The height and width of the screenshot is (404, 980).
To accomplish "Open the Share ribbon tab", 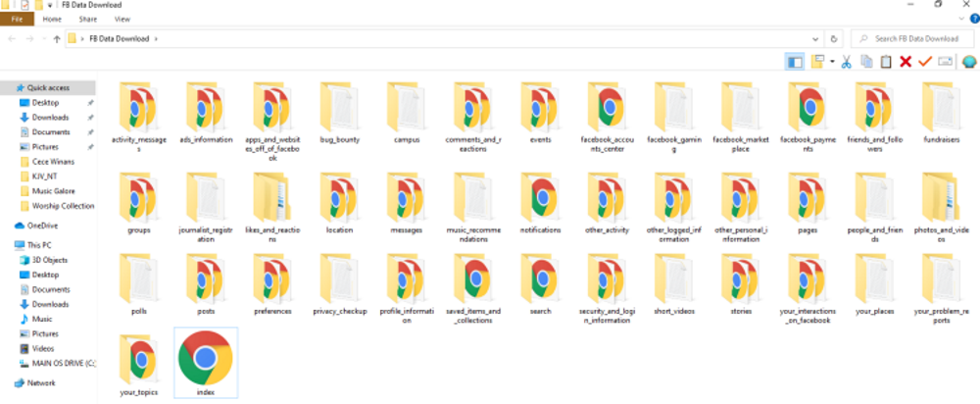I will point(87,20).
